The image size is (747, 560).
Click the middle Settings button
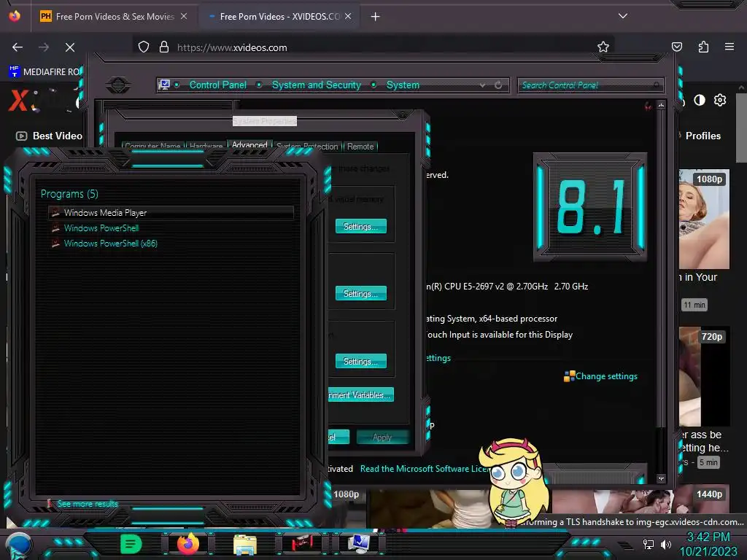pyautogui.click(x=360, y=293)
